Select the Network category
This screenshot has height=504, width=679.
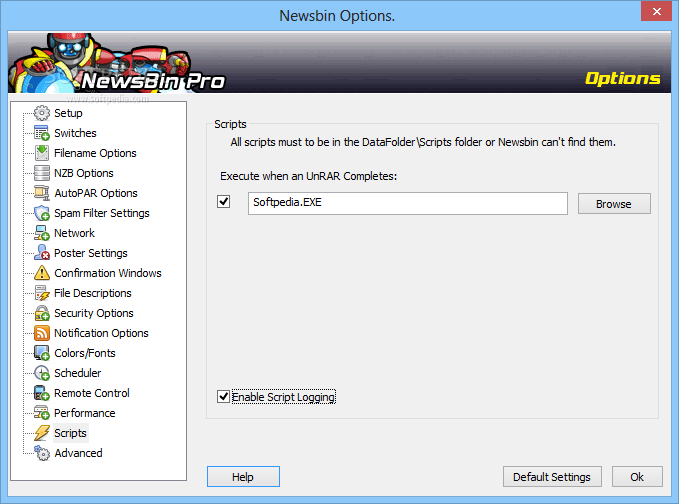pos(74,233)
